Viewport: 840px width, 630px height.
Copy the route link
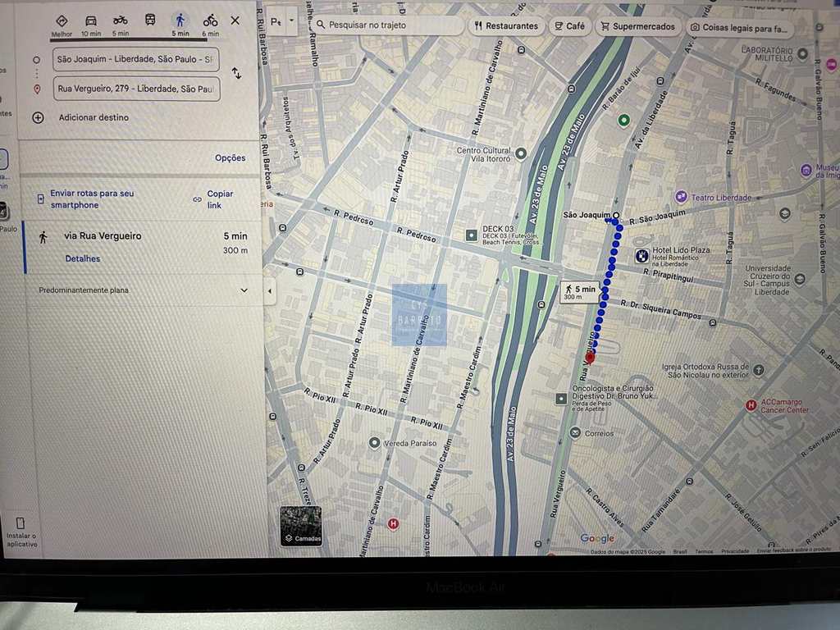coord(214,199)
